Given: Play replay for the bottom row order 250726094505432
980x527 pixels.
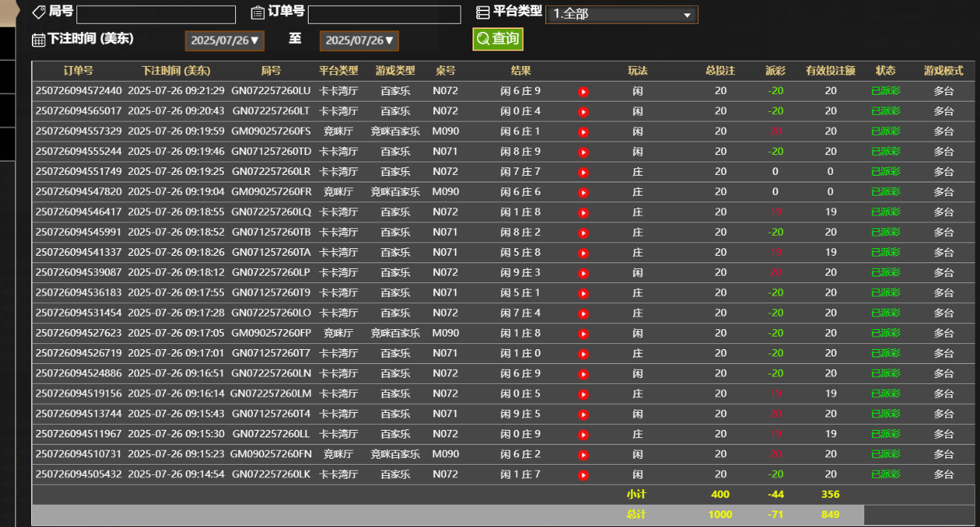Looking at the screenshot, I should [x=583, y=474].
